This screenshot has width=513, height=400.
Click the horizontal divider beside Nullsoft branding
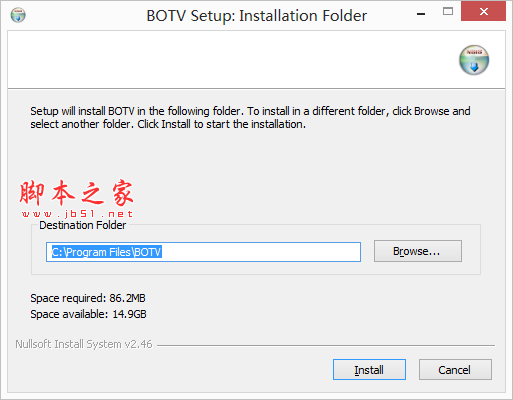point(326,345)
